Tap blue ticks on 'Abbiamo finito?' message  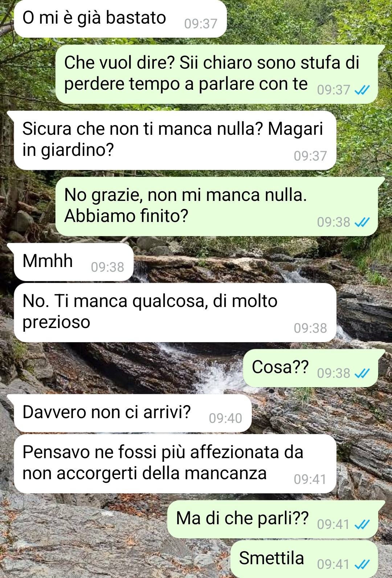pos(362,222)
